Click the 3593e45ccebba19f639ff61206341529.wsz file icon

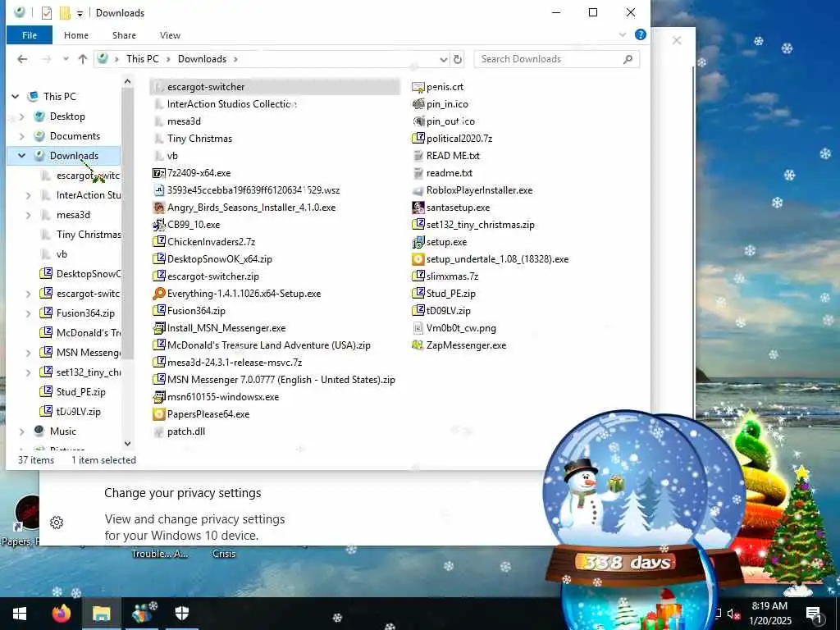pos(158,190)
